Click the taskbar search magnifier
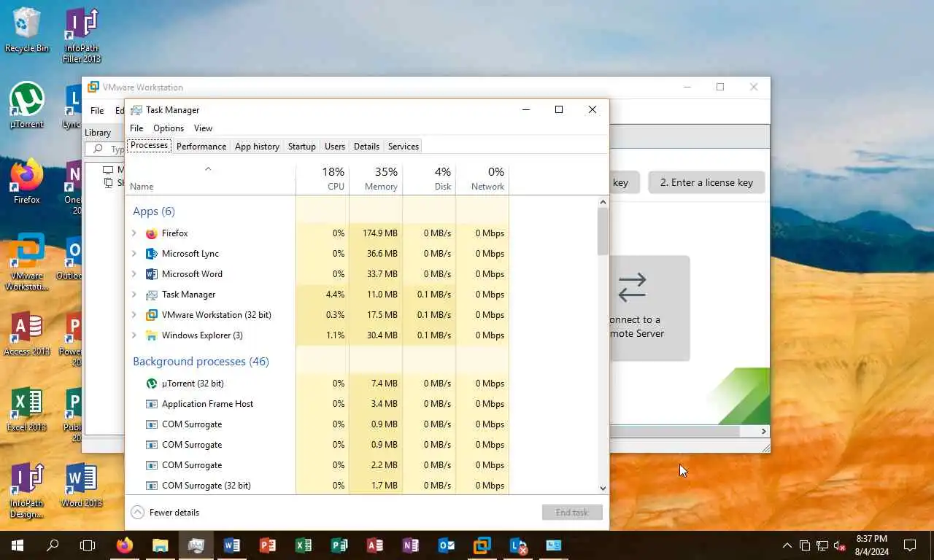The height and width of the screenshot is (560, 934). click(x=53, y=545)
